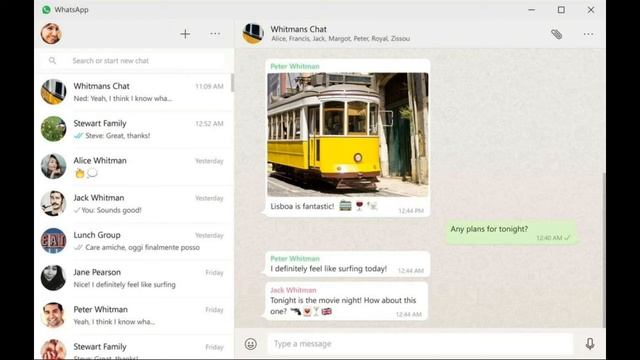Viewport: 640px width, 360px height.
Task: Open the left panel three-dots menu
Action: (x=215, y=34)
